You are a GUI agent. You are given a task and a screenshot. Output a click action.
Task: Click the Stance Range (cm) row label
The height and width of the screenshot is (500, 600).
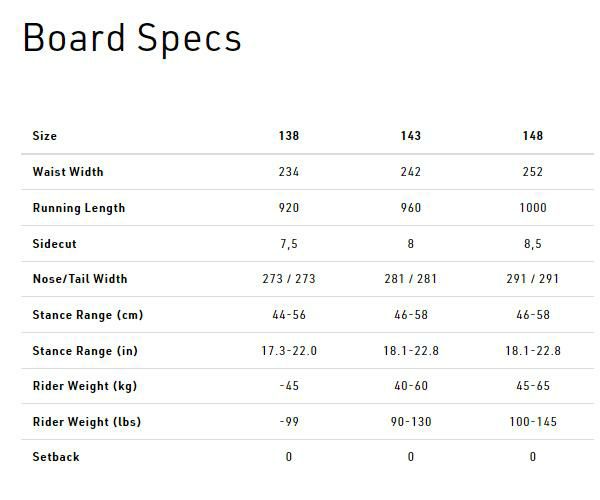point(88,315)
